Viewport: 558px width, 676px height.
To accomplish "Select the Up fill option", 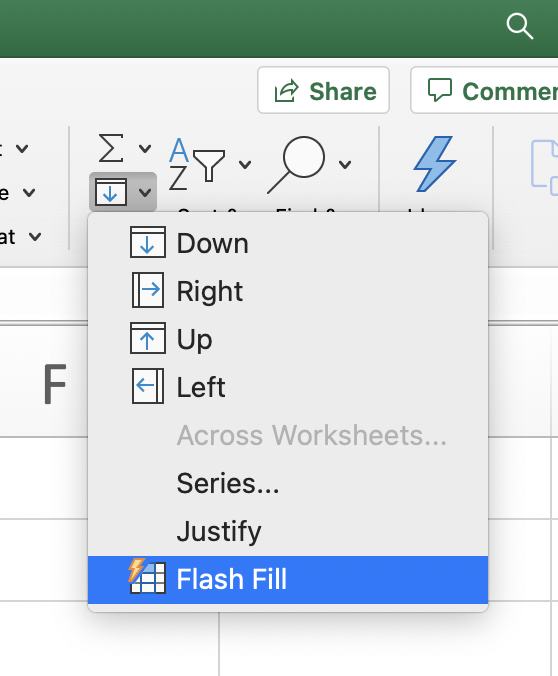I will [x=288, y=339].
